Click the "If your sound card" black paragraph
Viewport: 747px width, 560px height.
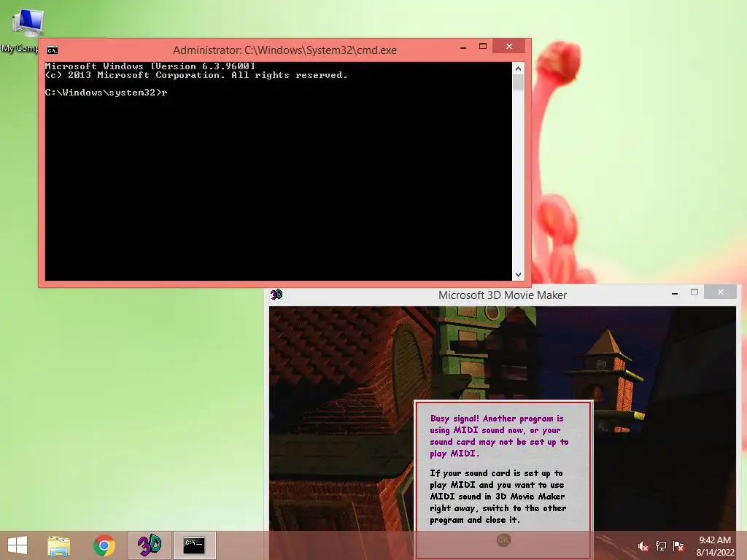pos(498,496)
